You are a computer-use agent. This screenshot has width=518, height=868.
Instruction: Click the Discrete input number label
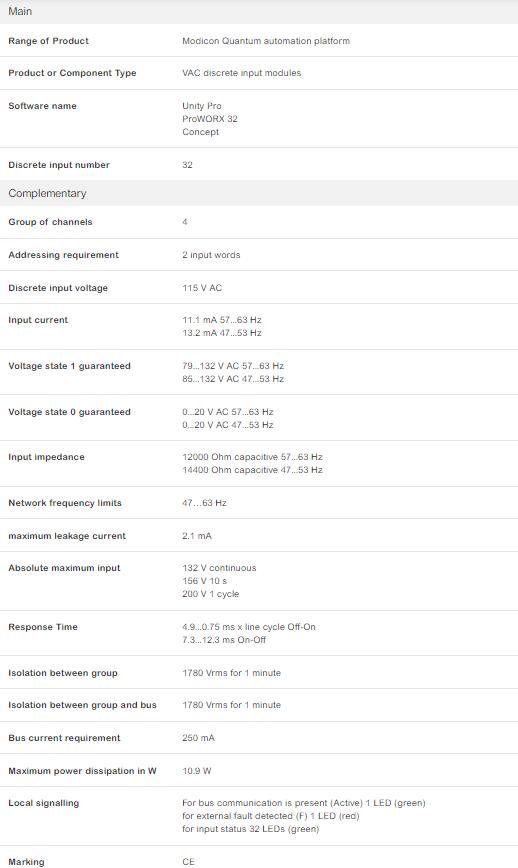click(59, 165)
